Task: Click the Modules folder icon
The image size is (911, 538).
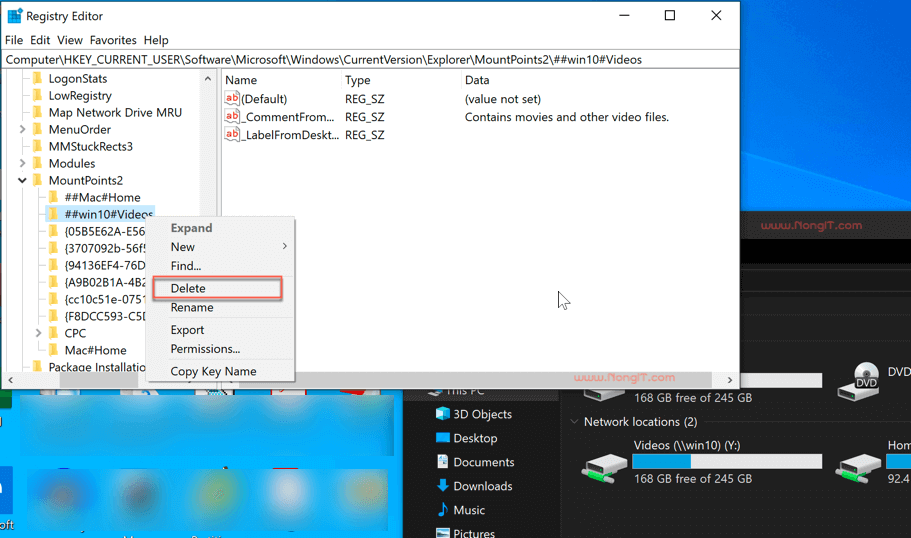Action: pyautogui.click(x=38, y=163)
